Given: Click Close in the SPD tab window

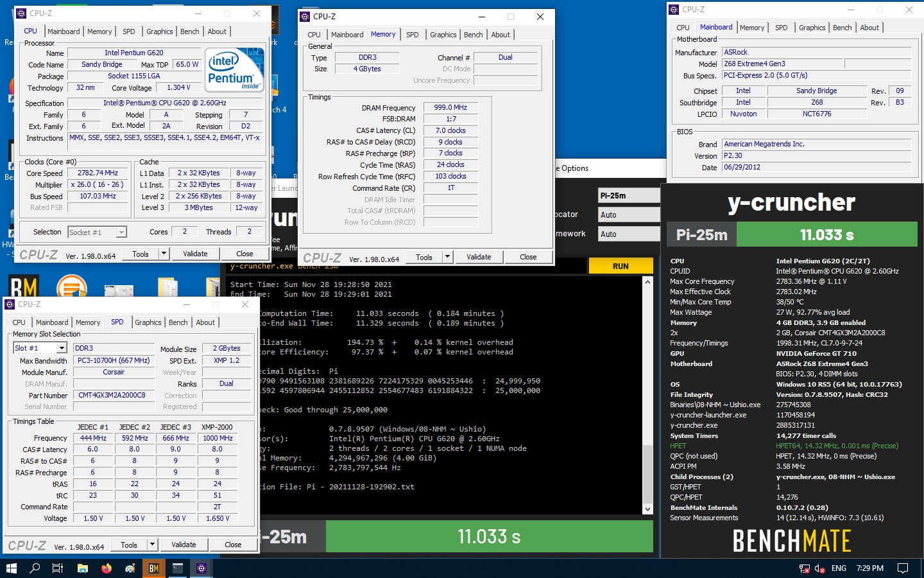Looking at the screenshot, I should (x=233, y=545).
